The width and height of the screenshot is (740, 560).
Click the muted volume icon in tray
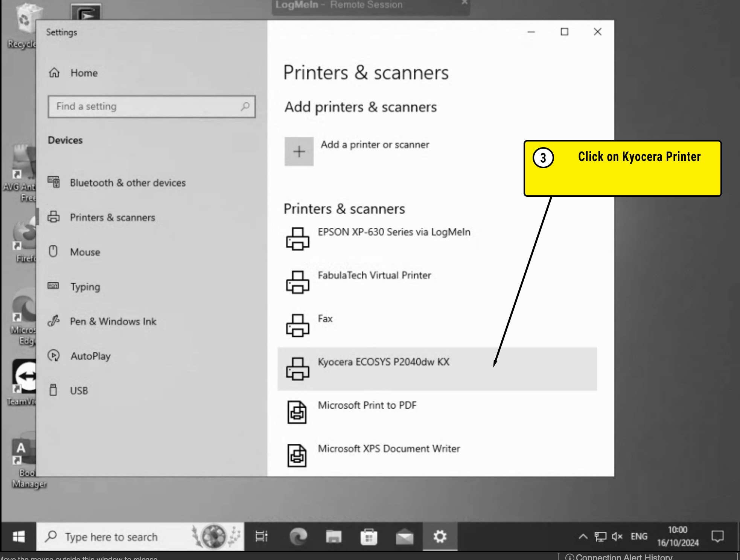pyautogui.click(x=617, y=537)
